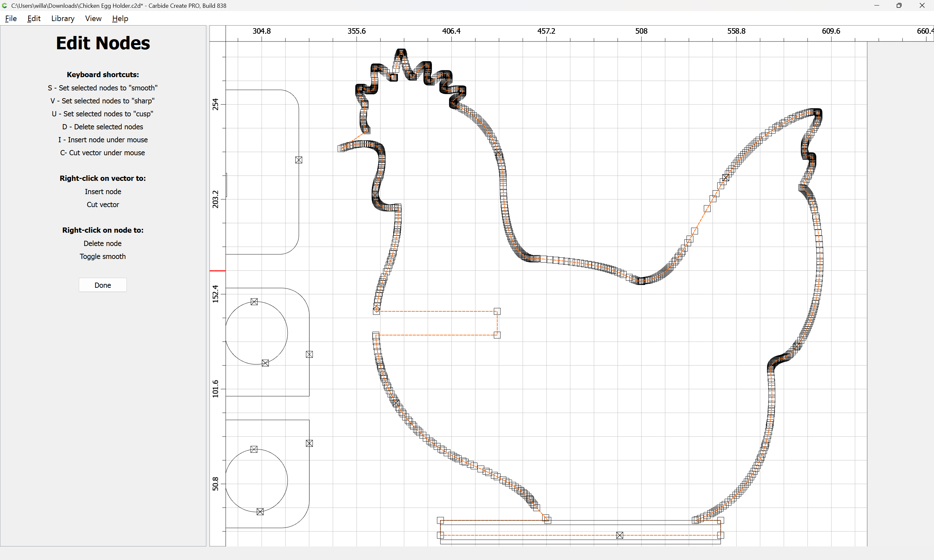Select the node at top of upper circle
934x560 pixels.
254,302
